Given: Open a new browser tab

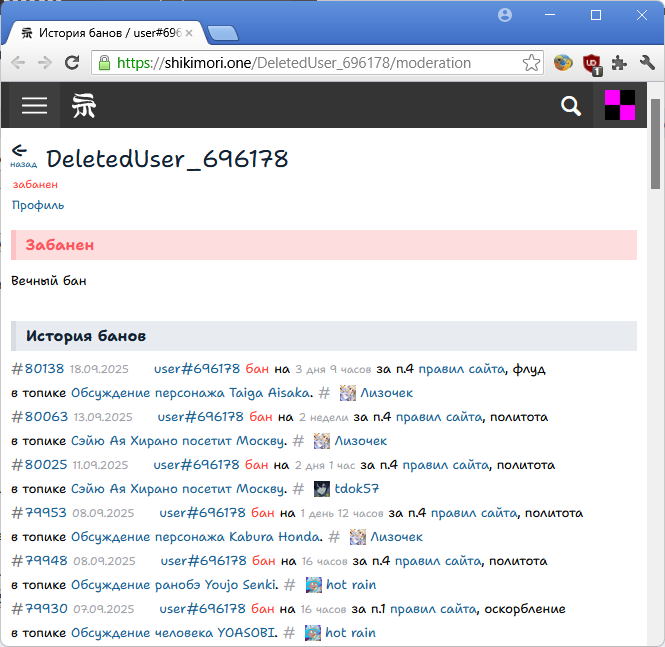Looking at the screenshot, I should click(222, 34).
